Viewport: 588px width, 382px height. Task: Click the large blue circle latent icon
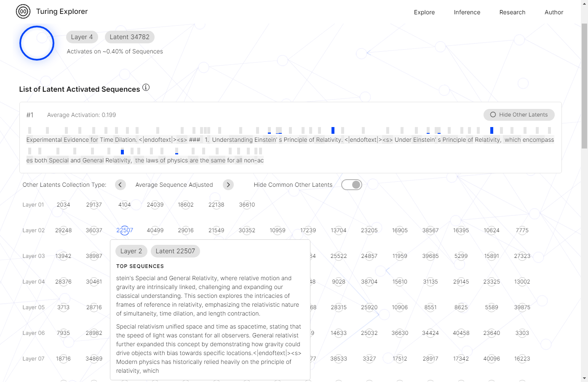click(x=37, y=43)
